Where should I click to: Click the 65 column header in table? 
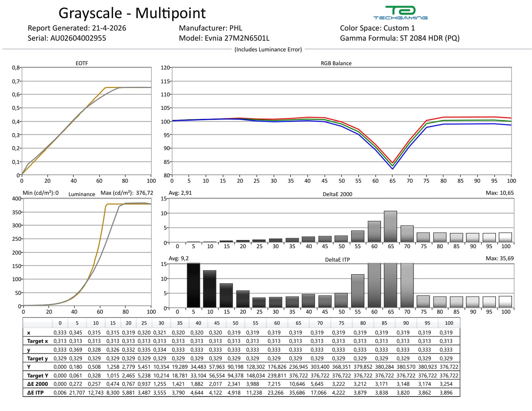tap(298, 323)
